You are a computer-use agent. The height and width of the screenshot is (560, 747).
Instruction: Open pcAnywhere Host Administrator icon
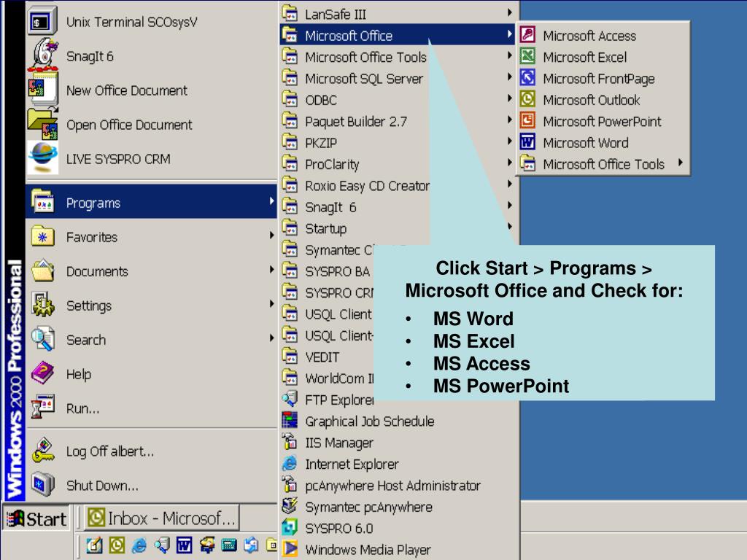(x=290, y=484)
